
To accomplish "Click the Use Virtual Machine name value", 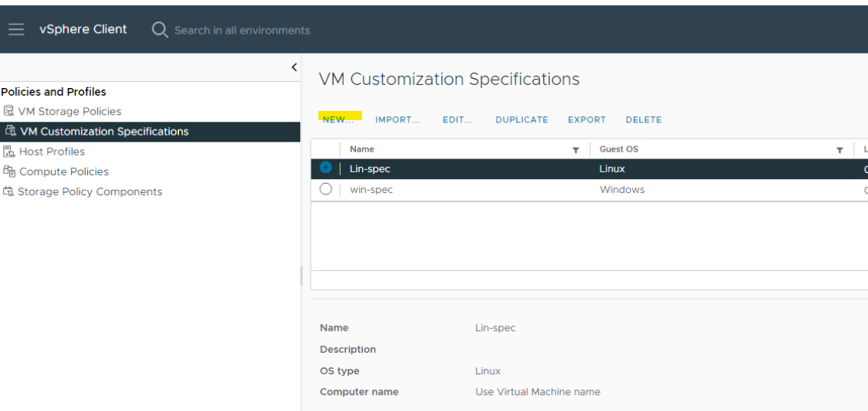I will coord(537,392).
